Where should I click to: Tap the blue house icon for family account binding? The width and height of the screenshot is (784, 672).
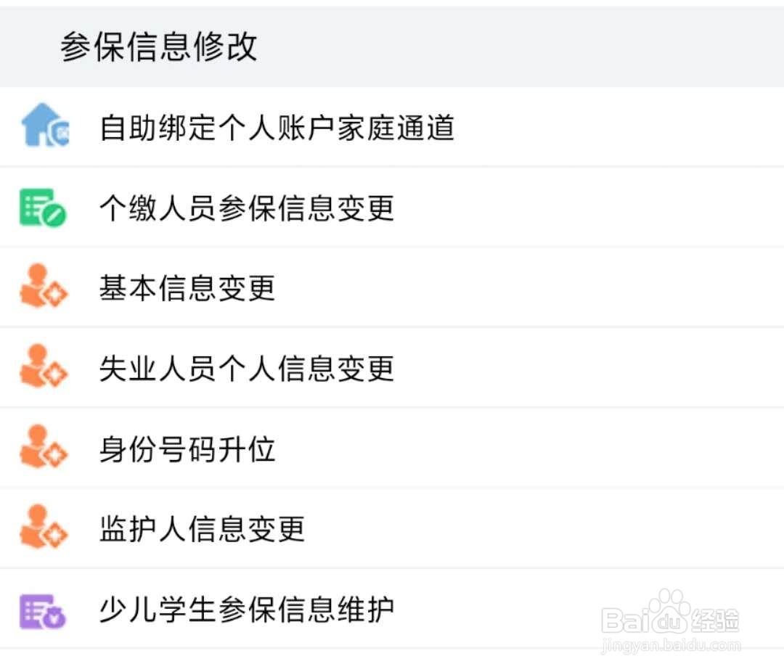[x=45, y=126]
